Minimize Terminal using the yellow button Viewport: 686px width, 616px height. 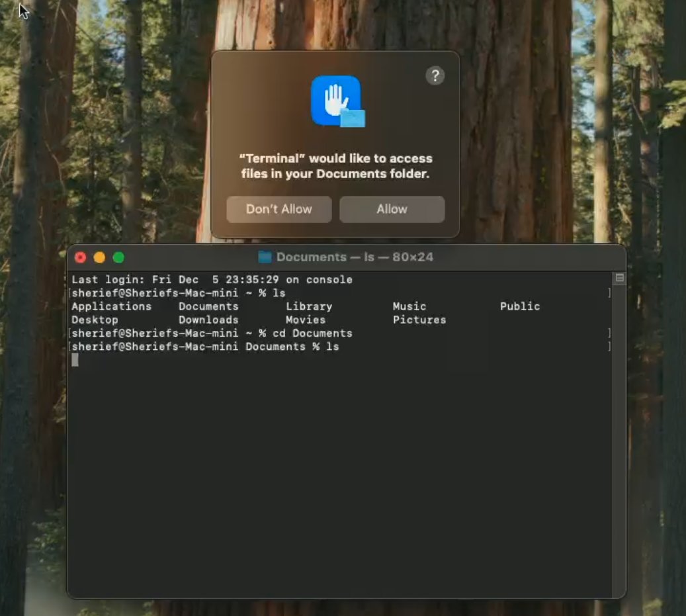[x=99, y=257]
